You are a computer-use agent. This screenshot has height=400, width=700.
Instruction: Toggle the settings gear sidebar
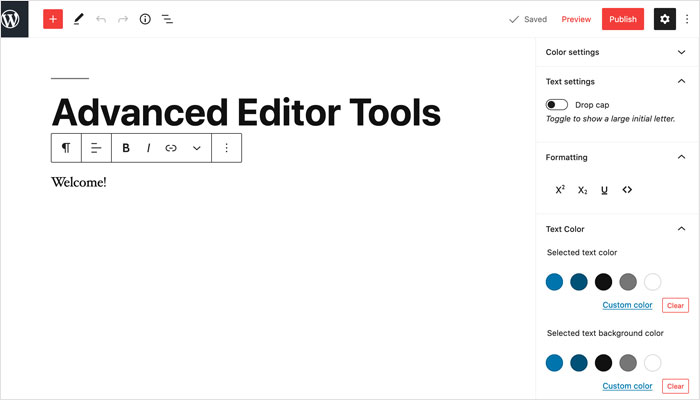point(665,19)
